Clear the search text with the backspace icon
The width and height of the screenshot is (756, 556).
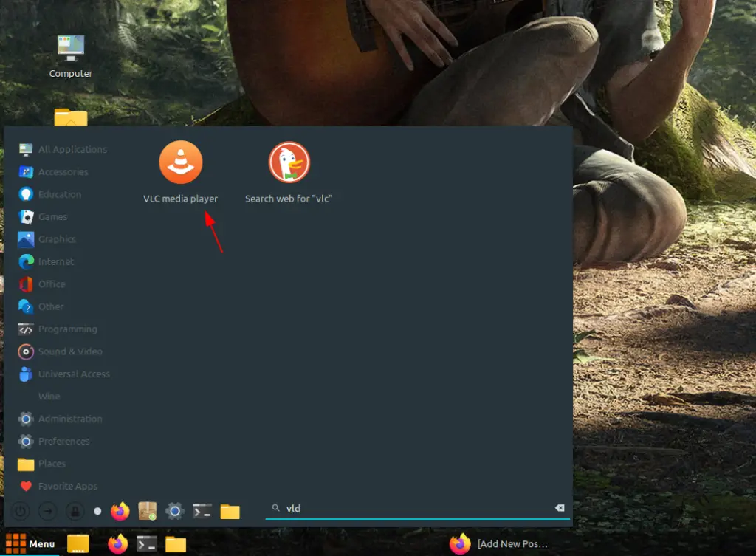[x=560, y=508]
